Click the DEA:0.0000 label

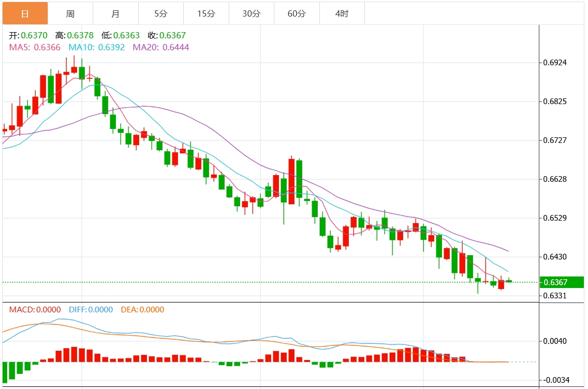coord(142,309)
